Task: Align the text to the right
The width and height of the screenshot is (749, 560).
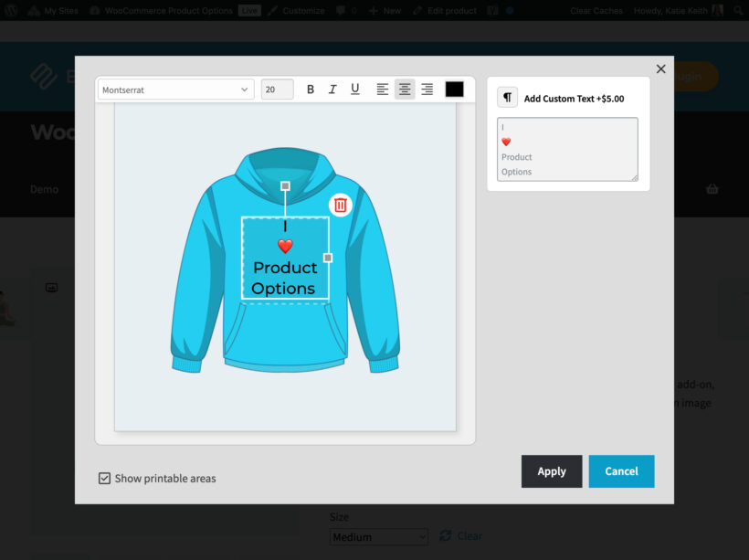Action: tap(427, 89)
